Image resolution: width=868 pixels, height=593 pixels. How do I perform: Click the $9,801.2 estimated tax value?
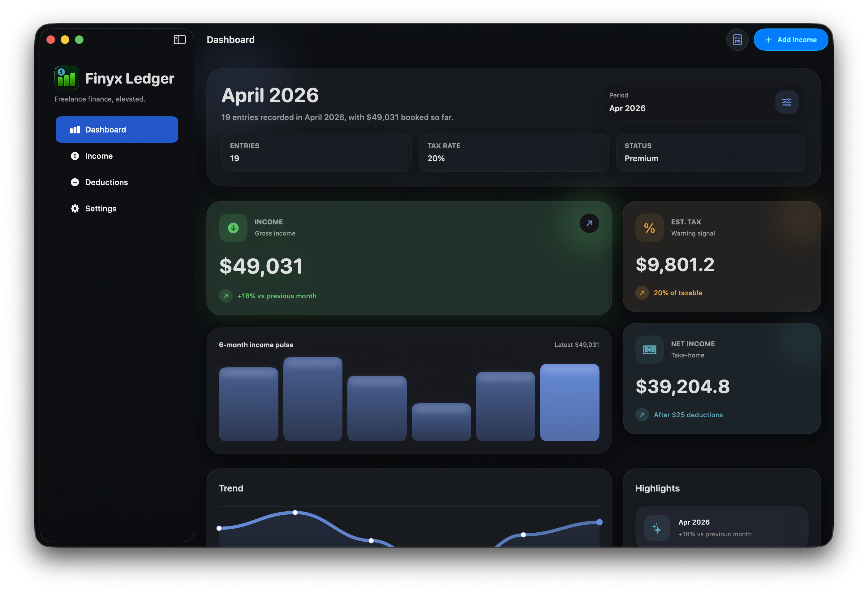pos(675,265)
